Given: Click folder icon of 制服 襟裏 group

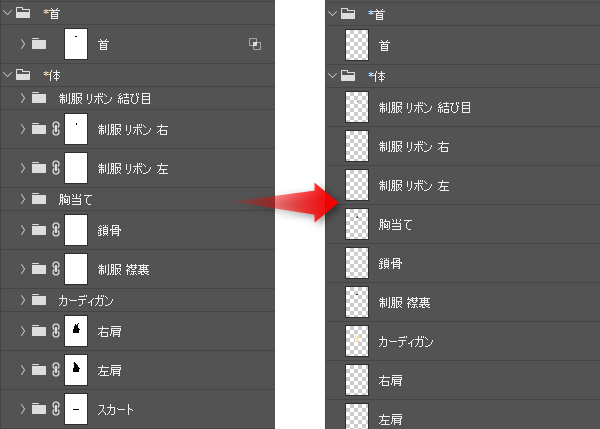Looking at the screenshot, I should 39,269.
